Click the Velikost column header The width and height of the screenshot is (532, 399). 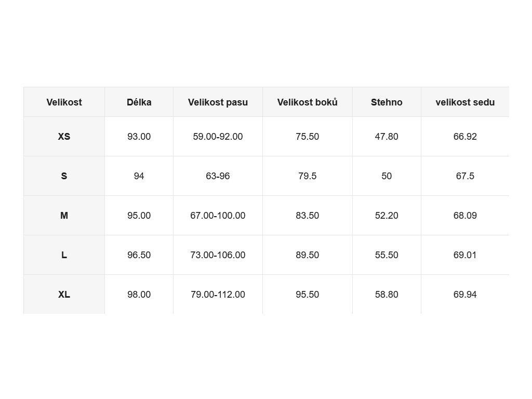64,102
